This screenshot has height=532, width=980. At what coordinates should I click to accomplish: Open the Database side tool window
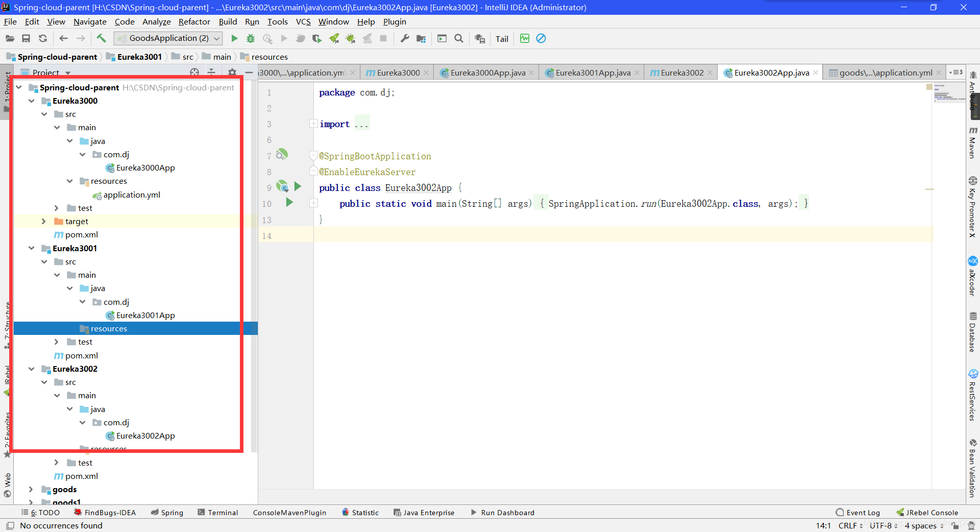973,332
